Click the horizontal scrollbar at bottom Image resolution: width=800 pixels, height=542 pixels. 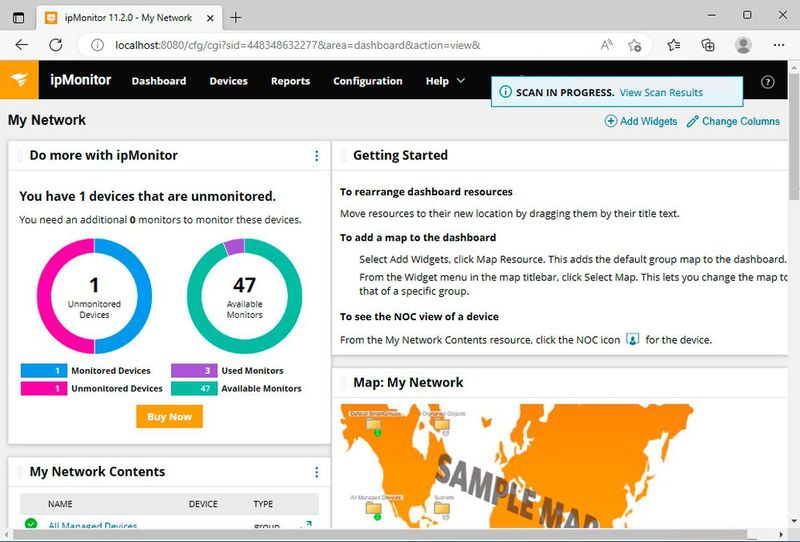pos(380,534)
